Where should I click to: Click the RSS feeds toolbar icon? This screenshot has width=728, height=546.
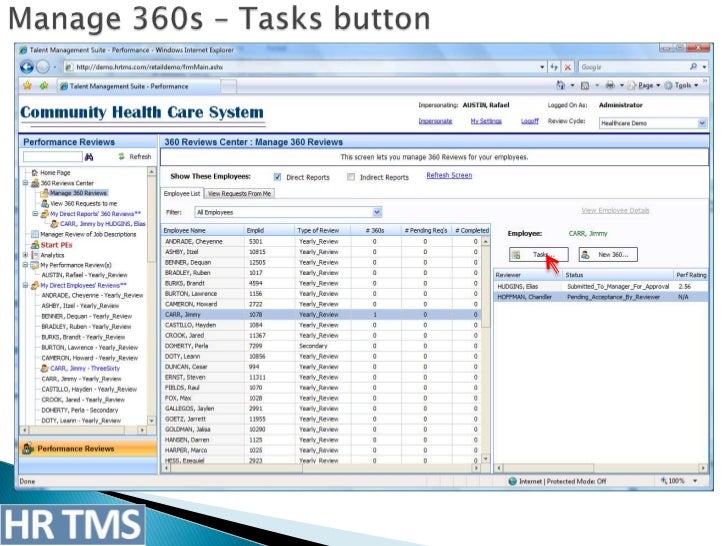point(585,85)
